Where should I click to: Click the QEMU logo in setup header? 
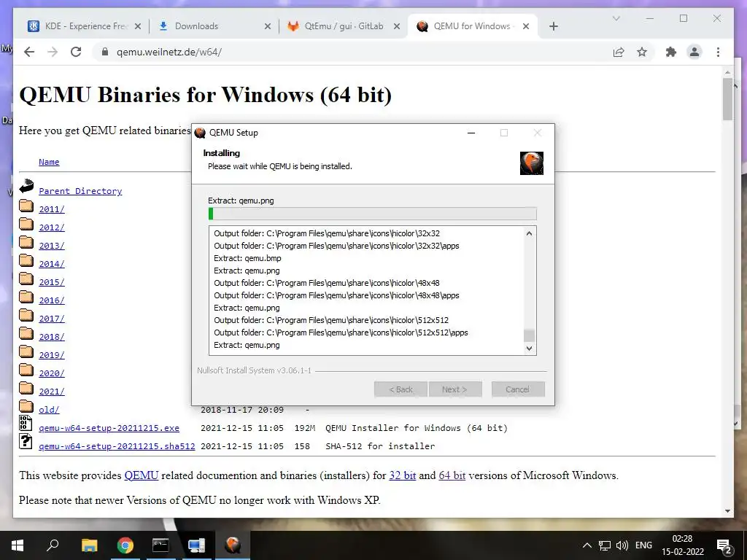pos(532,163)
